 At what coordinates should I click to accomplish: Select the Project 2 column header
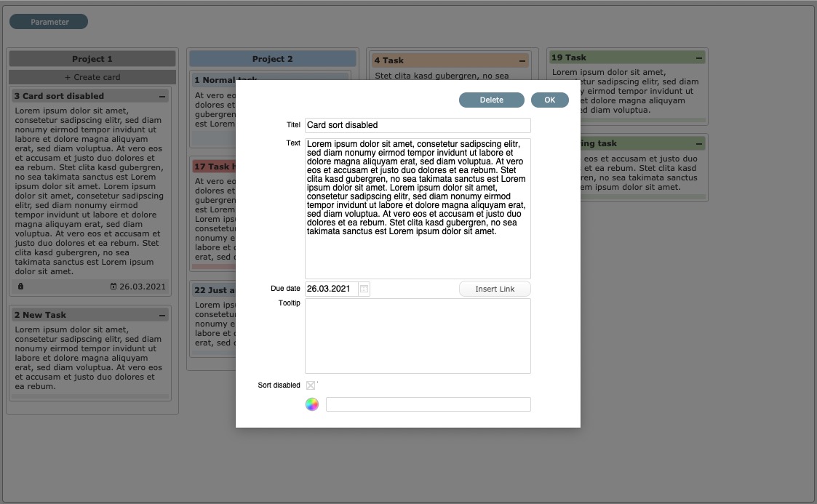pos(272,59)
